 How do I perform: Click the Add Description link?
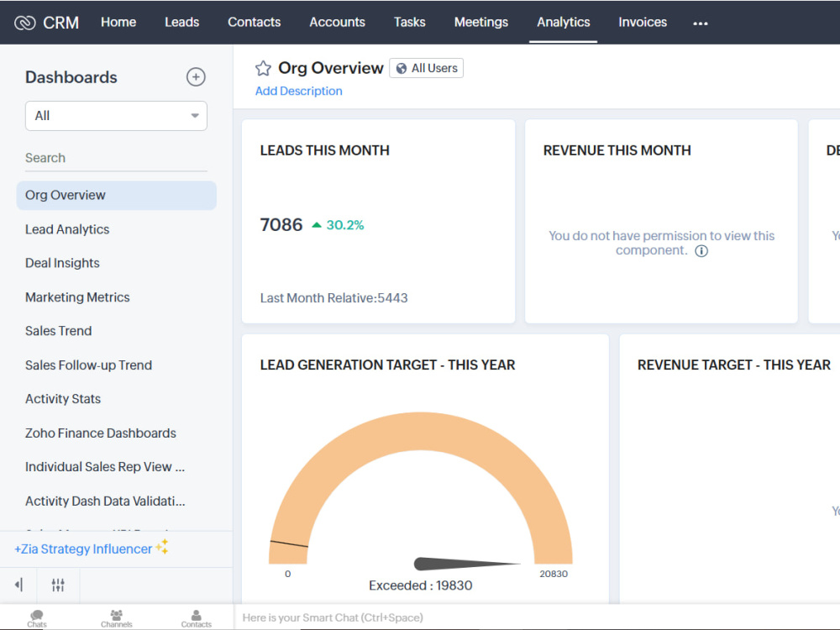[x=298, y=91]
